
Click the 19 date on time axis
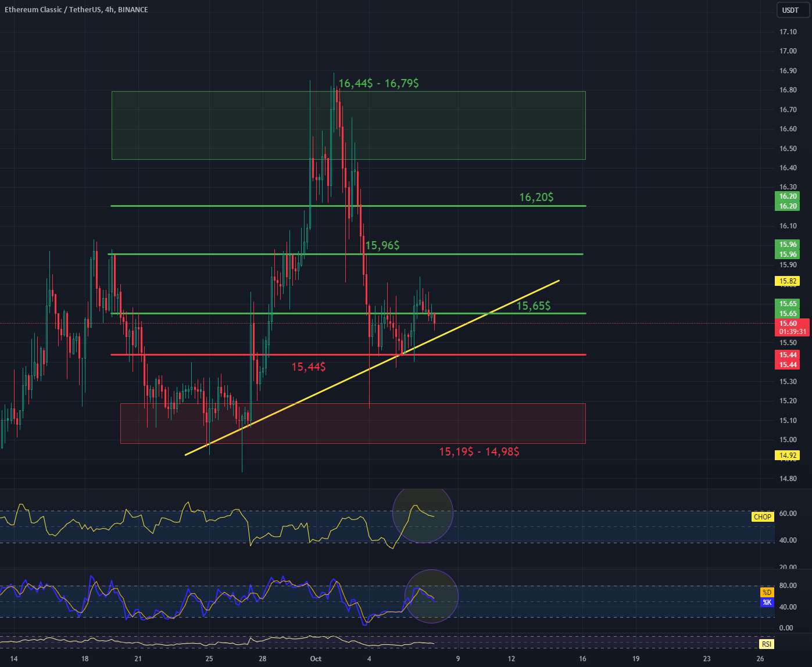pos(636,659)
